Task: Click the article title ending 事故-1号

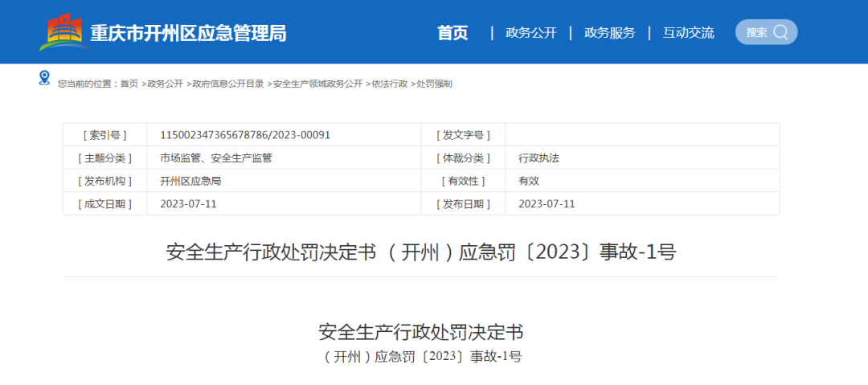Action: [420, 252]
